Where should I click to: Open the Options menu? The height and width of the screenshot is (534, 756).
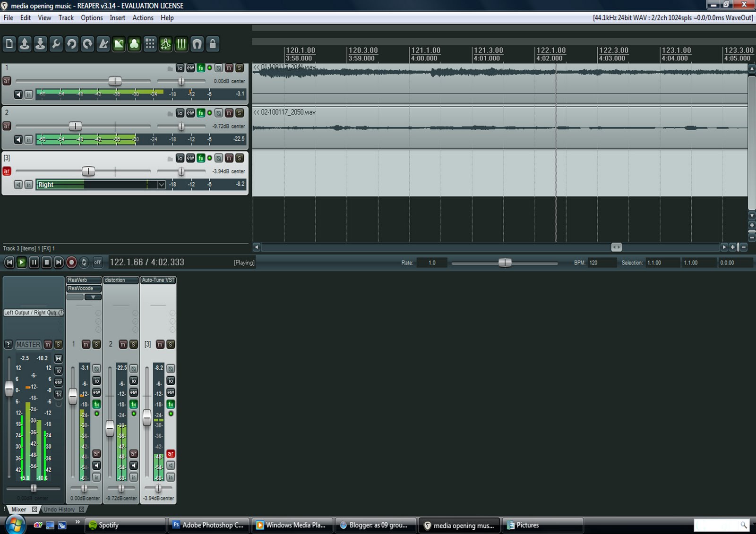[92, 18]
